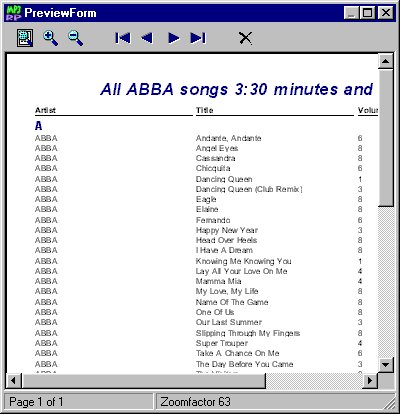Zoom out with the minus magnifier
400x414 pixels.
point(75,38)
